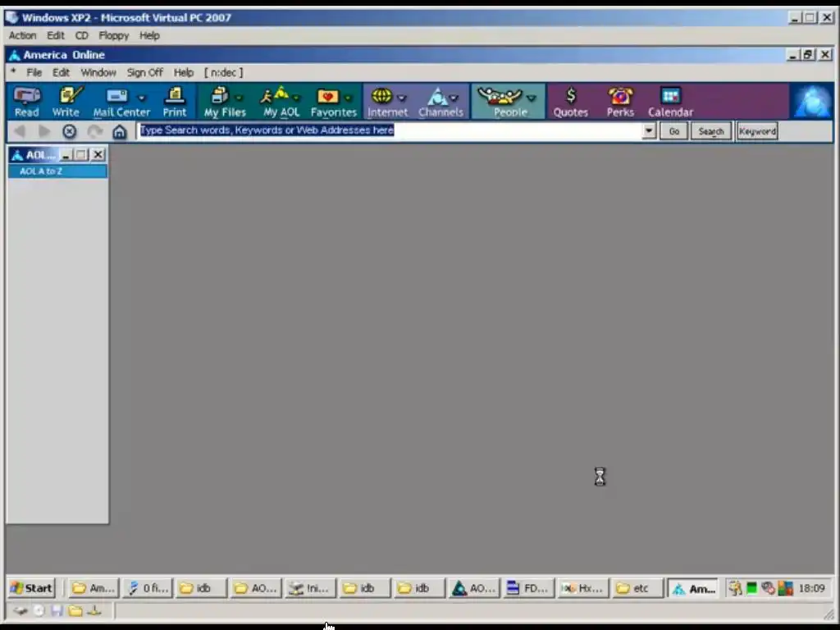Switch to the Ini... taskbar button
This screenshot has width=840, height=630.
tap(309, 588)
